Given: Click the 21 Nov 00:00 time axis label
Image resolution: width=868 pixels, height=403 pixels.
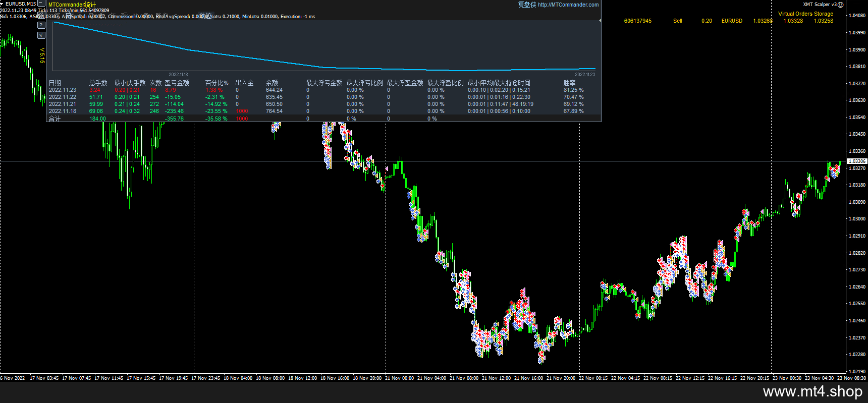Looking at the screenshot, I should 399,378.
